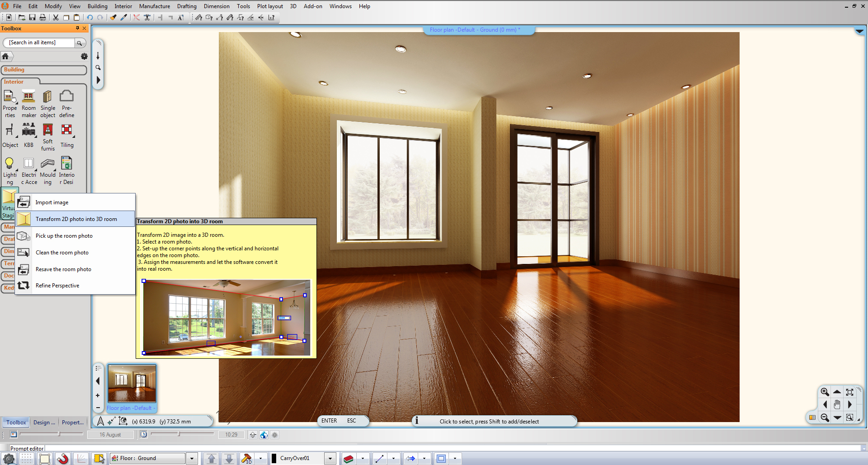This screenshot has height=465, width=868.
Task: Open the Room maker tool
Action: click(28, 97)
